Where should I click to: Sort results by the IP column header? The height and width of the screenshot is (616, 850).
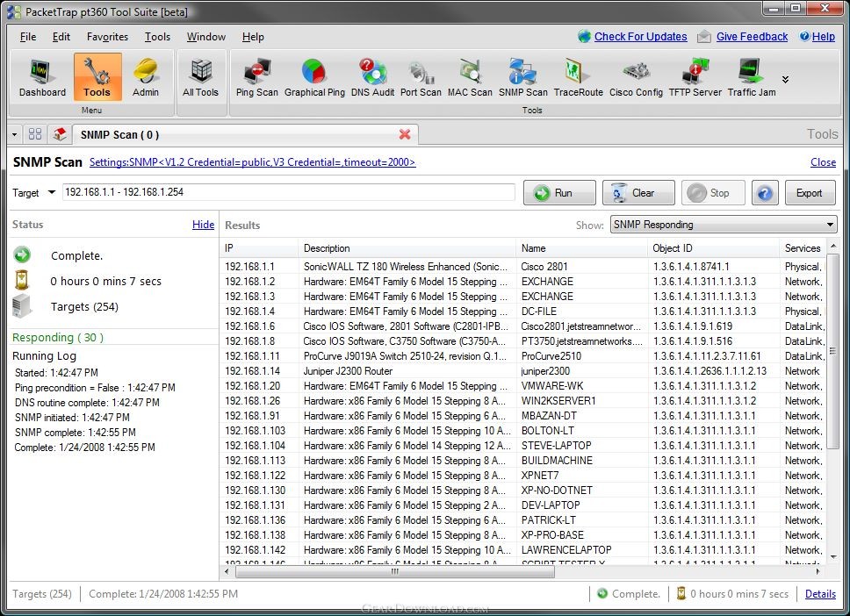click(x=259, y=248)
